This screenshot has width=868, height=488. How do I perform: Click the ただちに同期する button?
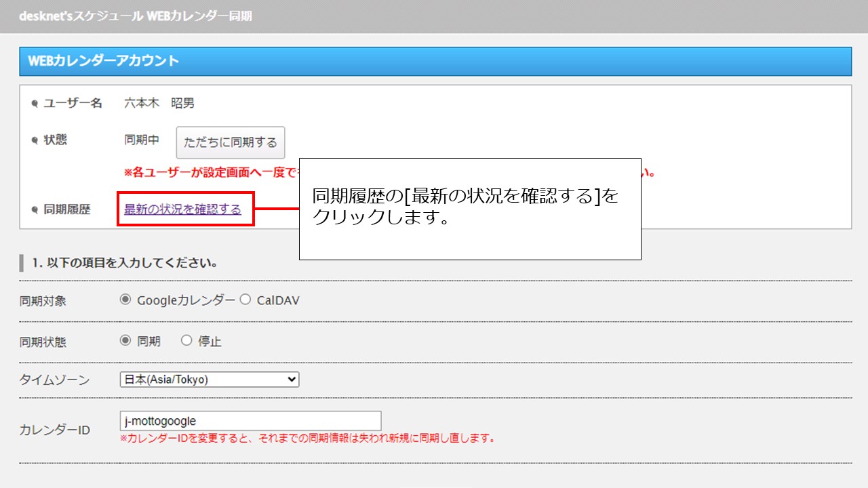[x=231, y=142]
